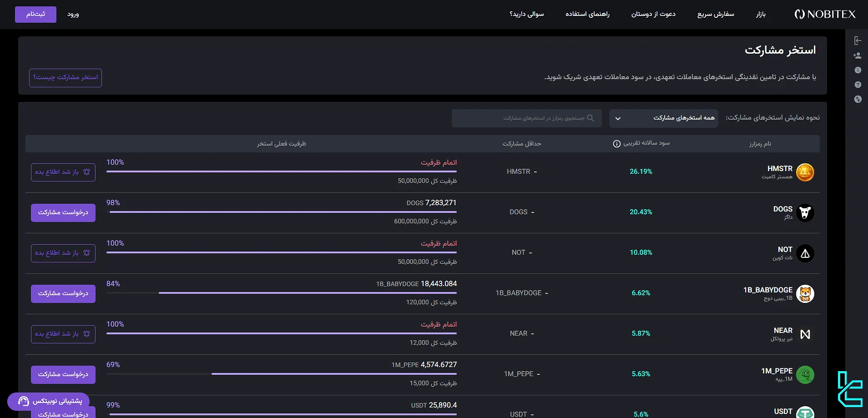Click the 1B_BABYDOGE 18,443.084 capacity value
Screen dimensions: 868x418
(x=416, y=284)
